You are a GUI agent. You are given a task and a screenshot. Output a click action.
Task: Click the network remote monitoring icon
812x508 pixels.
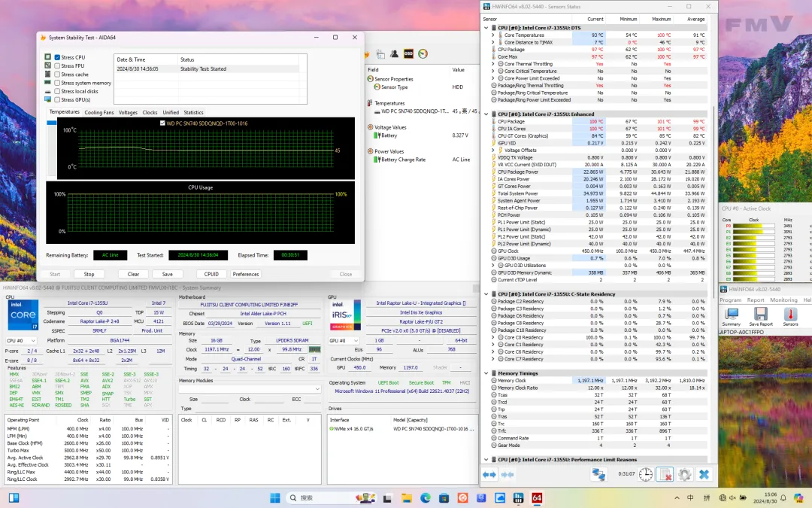(x=598, y=474)
